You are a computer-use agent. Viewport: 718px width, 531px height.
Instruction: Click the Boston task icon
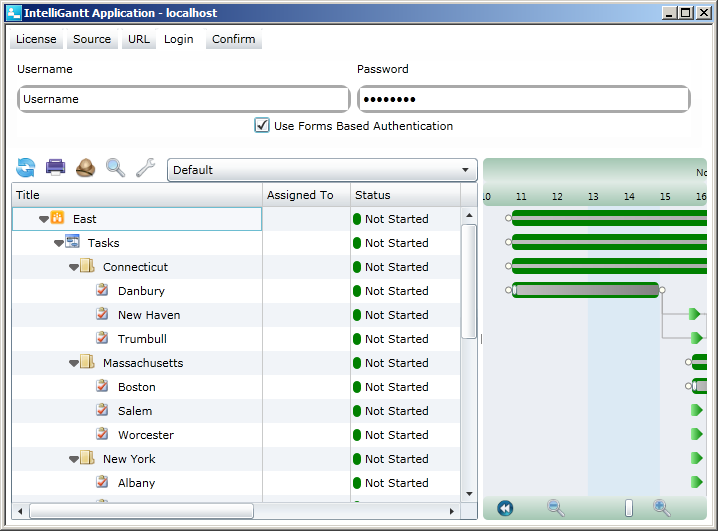point(102,386)
